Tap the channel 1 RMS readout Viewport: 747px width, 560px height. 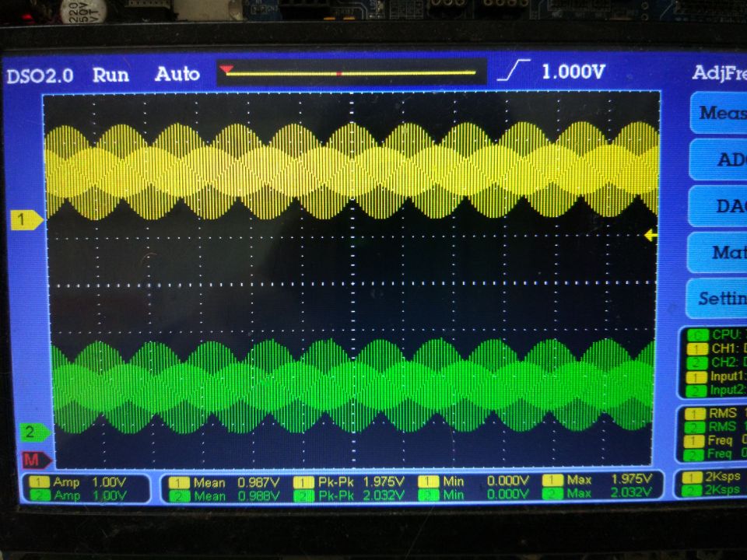click(714, 413)
